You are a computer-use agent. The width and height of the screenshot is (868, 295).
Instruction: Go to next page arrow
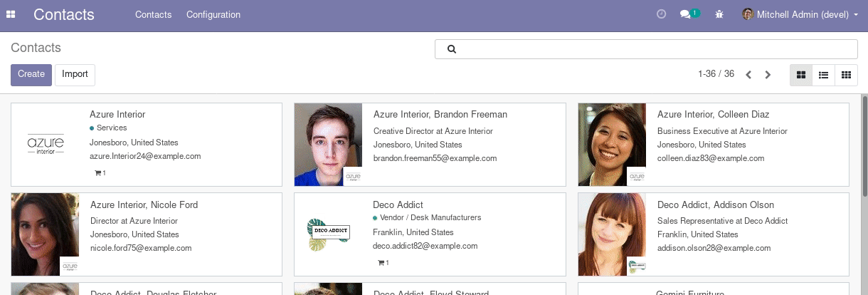pyautogui.click(x=768, y=75)
